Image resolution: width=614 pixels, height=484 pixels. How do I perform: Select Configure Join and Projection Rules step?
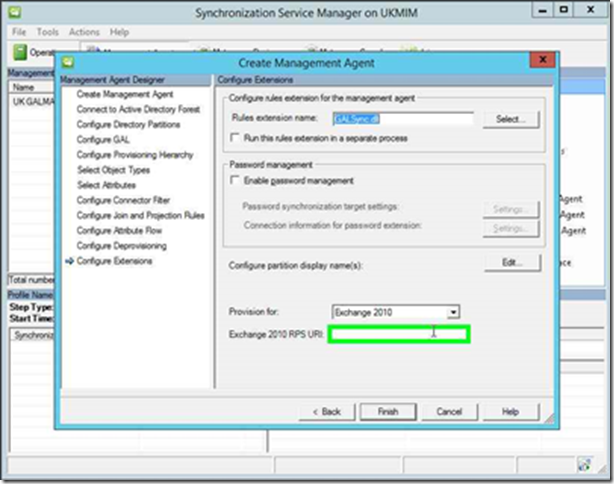[x=141, y=216]
